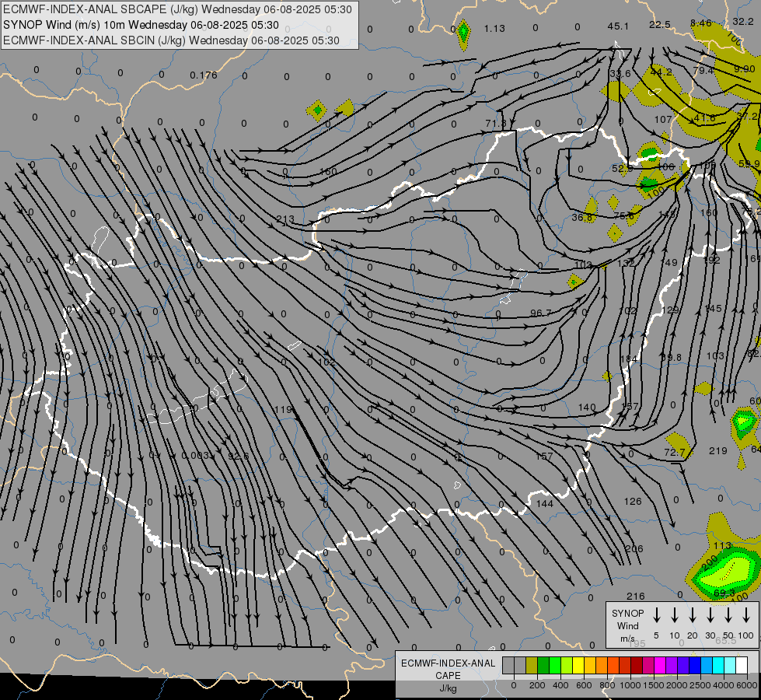Viewport: 761px width, 700px height.
Task: Click the map value 107
Action: tap(663, 120)
